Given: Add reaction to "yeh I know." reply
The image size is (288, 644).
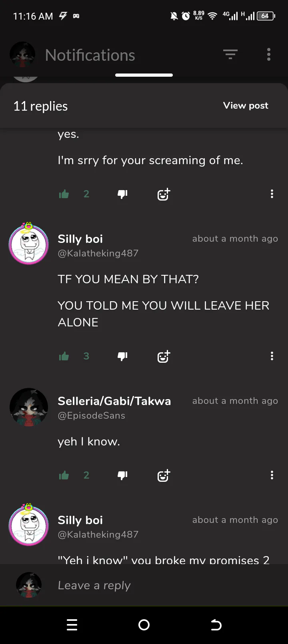Looking at the screenshot, I should 164,475.
